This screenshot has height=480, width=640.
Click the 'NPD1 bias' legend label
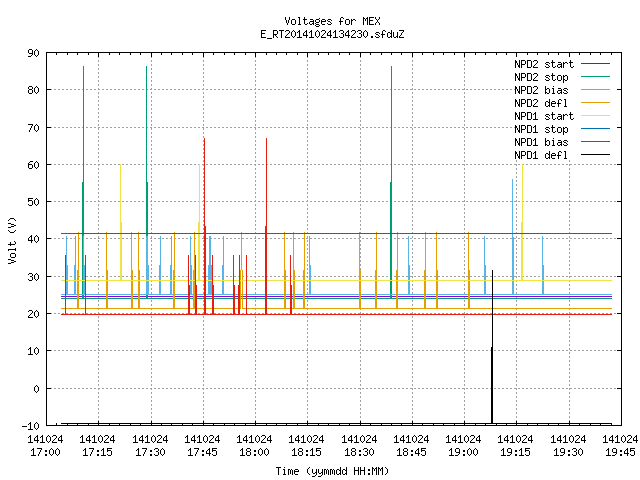pyautogui.click(x=541, y=142)
